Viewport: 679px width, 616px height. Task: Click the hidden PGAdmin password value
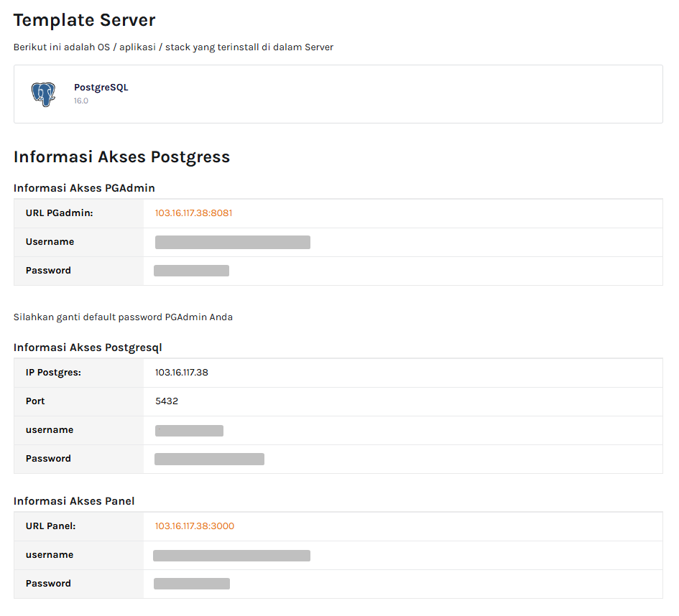point(191,271)
